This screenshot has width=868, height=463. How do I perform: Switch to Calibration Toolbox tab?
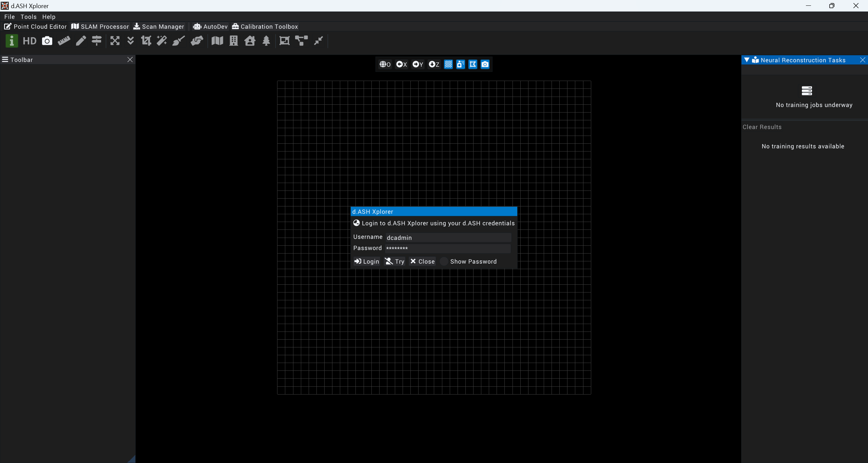click(265, 26)
